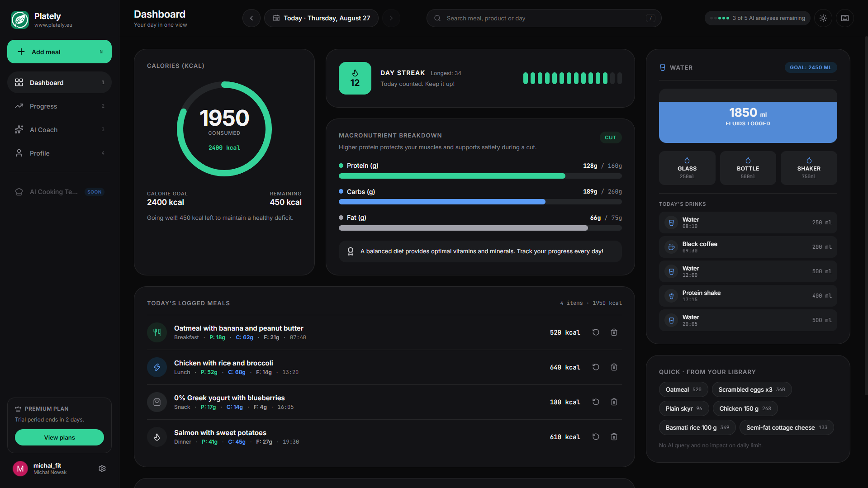
Task: Open the Dashboard menu item
Action: tap(59, 82)
